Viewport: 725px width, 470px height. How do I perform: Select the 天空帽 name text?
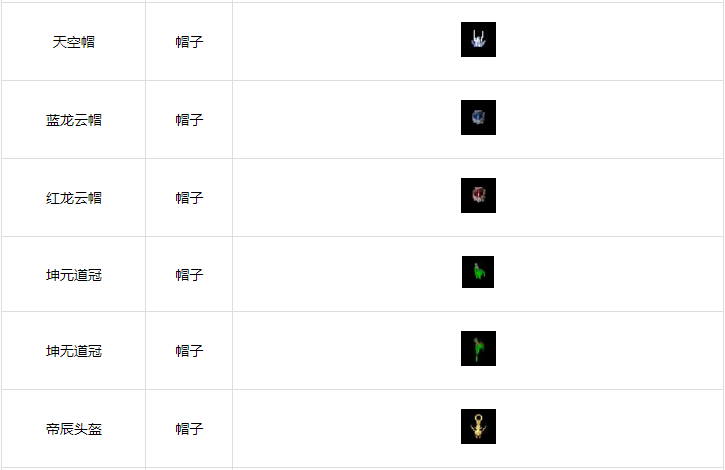click(74, 42)
